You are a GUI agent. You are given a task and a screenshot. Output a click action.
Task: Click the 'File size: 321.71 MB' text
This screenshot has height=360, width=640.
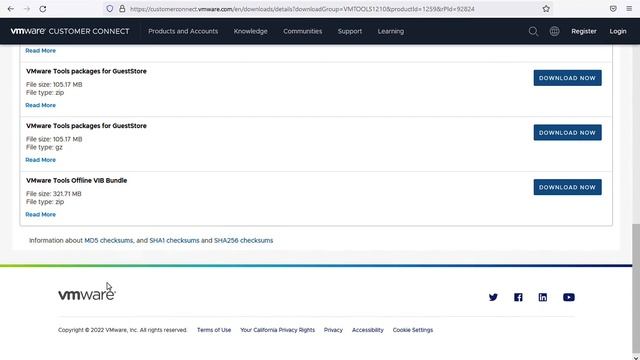[53, 194]
